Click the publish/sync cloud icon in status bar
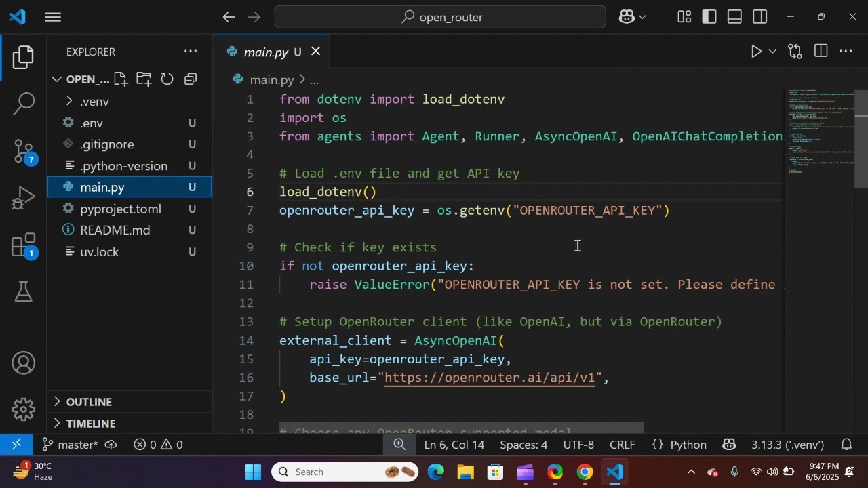This screenshot has width=868, height=488. pos(111,445)
